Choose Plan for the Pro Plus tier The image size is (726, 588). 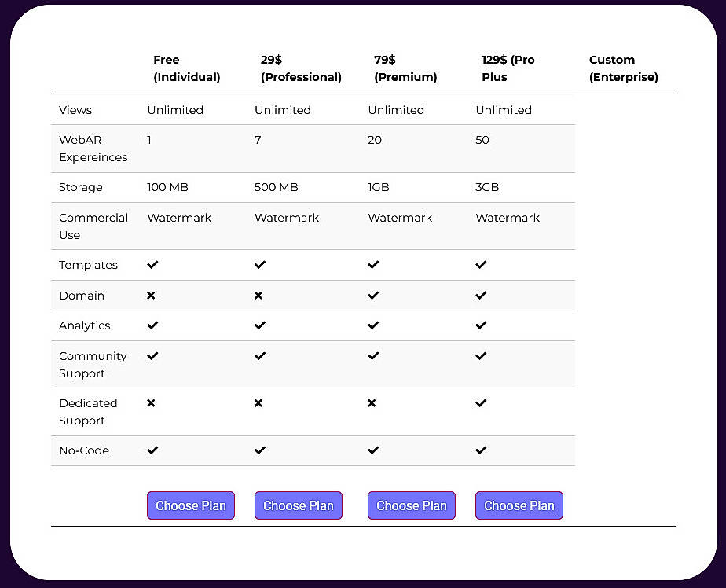pyautogui.click(x=519, y=505)
